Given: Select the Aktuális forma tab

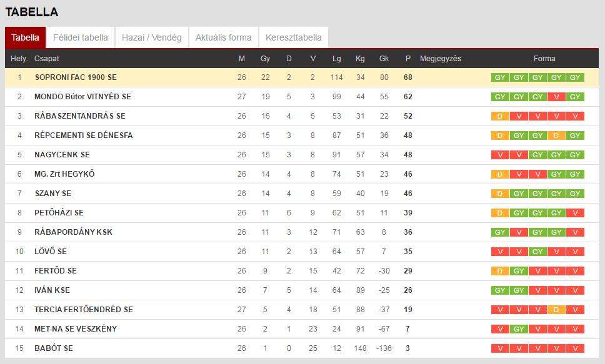Looking at the screenshot, I should 223,37.
